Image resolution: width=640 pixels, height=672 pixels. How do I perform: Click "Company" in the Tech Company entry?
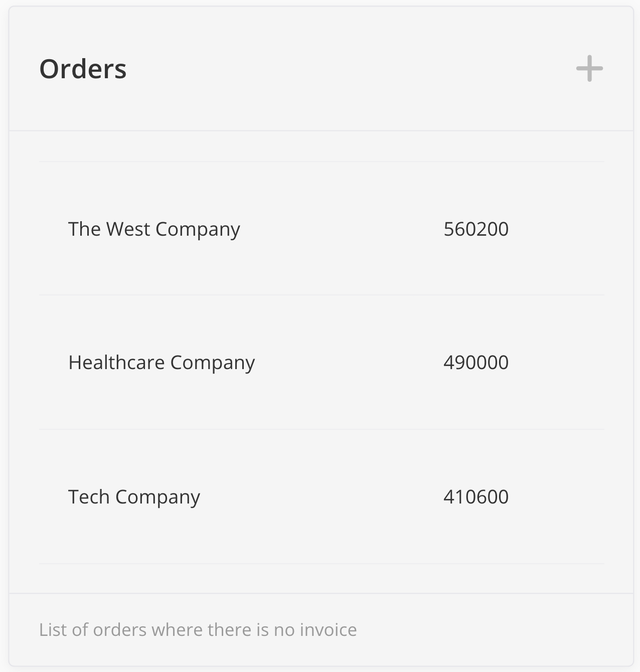[157, 497]
